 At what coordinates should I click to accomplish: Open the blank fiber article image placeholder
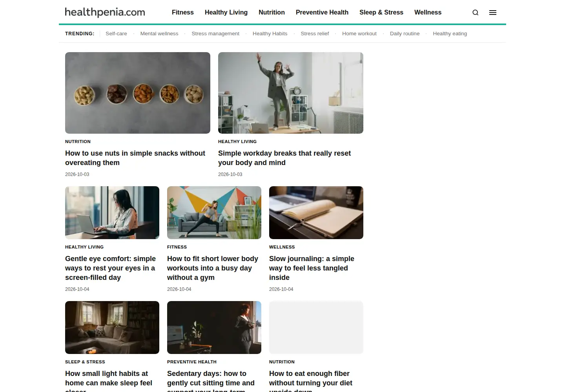click(316, 328)
